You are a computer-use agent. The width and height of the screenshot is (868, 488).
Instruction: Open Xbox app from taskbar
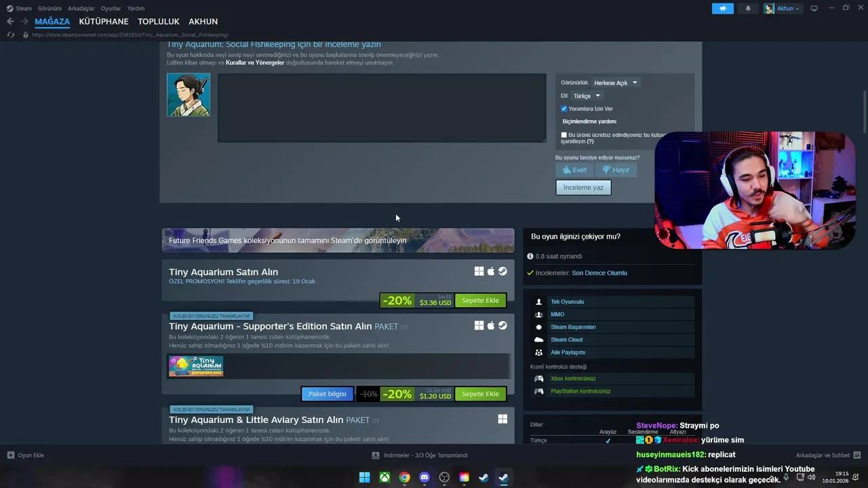coord(384,477)
